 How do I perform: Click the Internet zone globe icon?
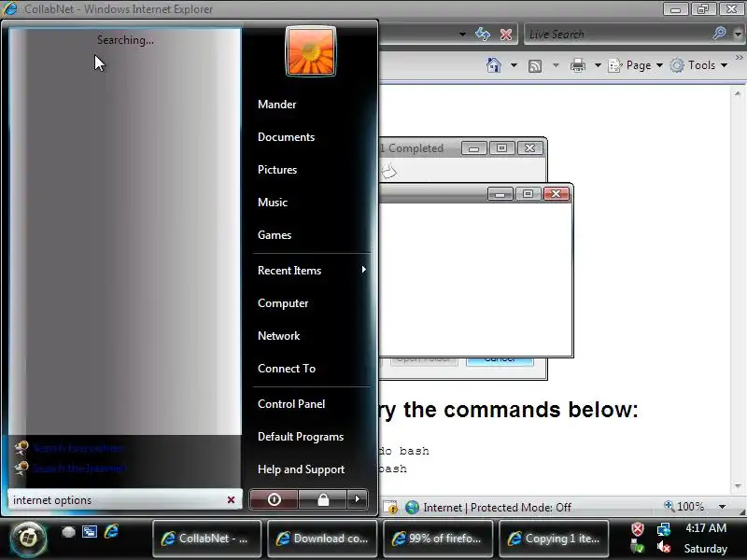coord(412,508)
